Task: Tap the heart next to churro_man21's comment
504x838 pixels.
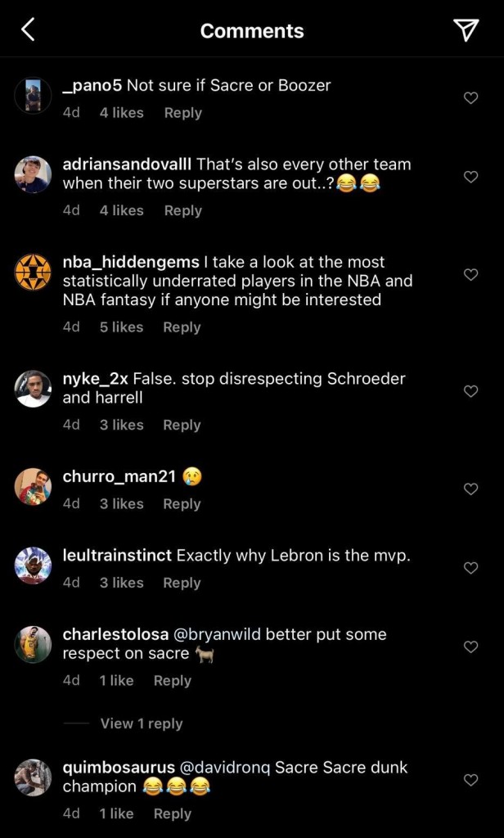Action: click(470, 489)
